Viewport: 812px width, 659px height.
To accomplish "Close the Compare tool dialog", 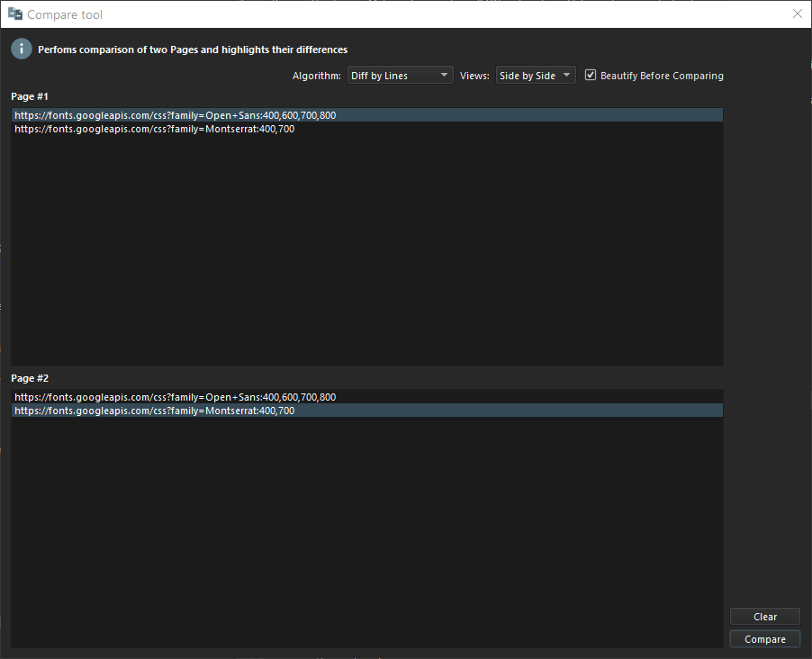I will point(797,14).
